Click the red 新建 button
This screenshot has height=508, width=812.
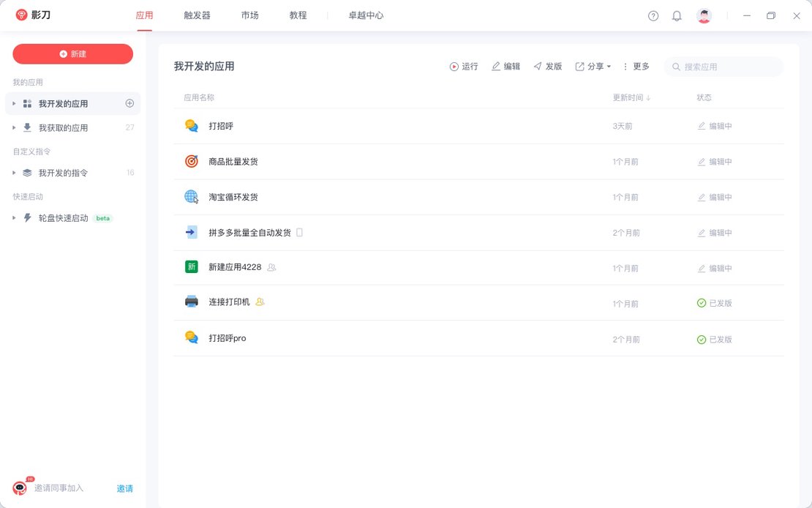pos(72,54)
